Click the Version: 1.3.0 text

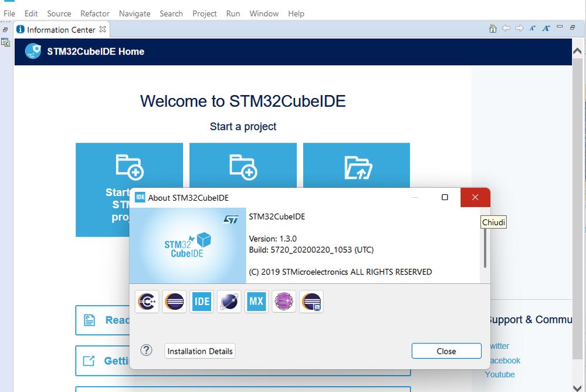273,239
